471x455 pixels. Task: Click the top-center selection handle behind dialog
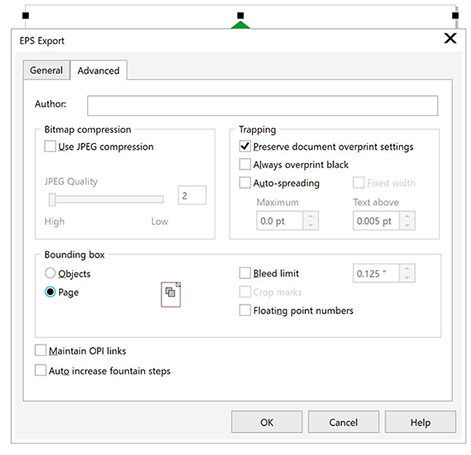click(x=240, y=15)
